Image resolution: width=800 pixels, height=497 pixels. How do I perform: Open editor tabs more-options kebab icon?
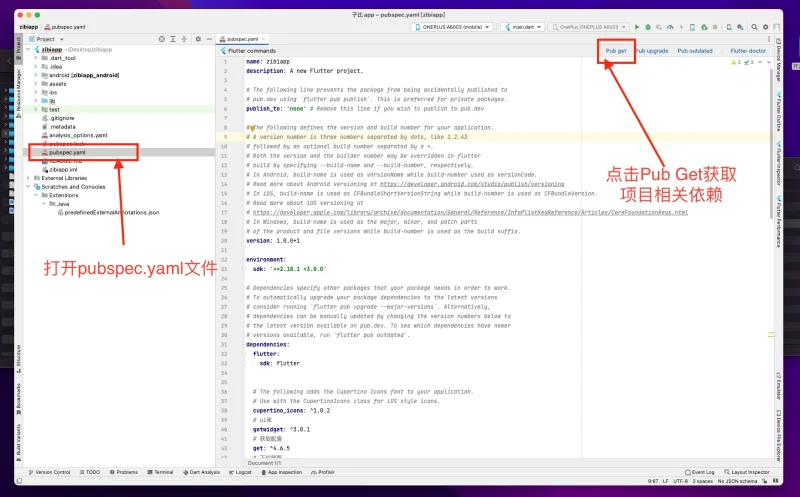pyautogui.click(x=769, y=39)
